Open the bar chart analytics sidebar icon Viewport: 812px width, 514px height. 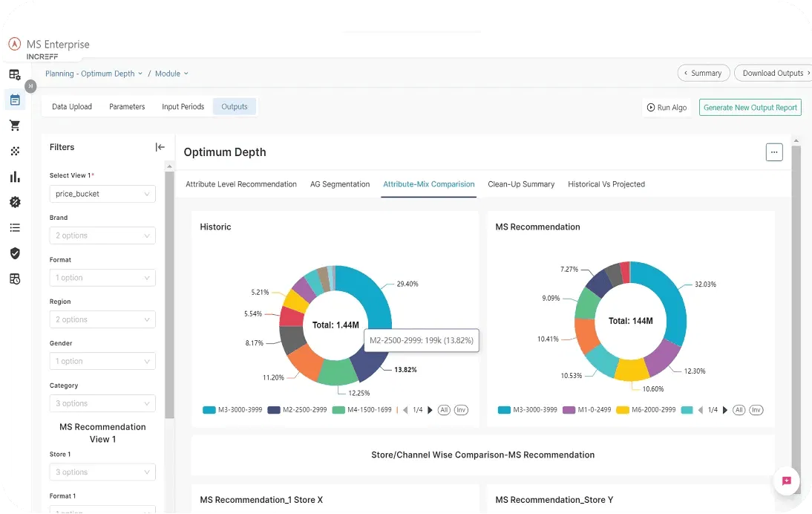(15, 177)
